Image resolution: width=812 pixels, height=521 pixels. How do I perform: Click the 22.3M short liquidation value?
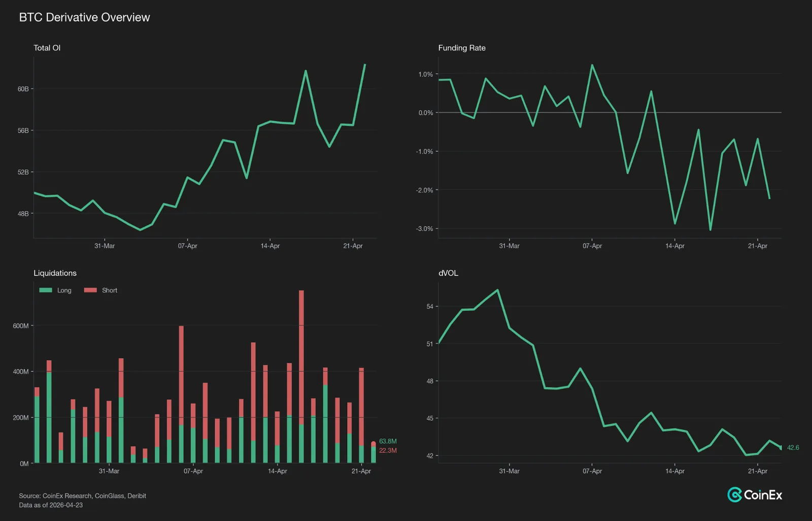[x=388, y=450]
